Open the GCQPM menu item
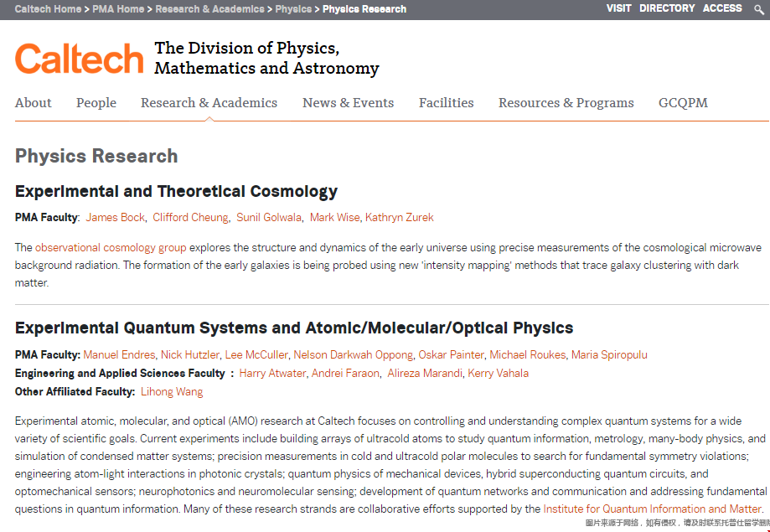 (x=683, y=103)
